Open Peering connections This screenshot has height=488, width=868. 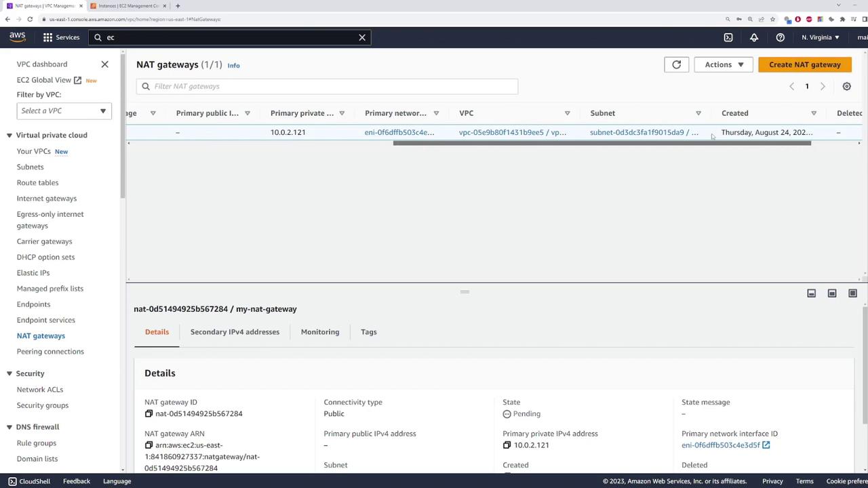[50, 351]
